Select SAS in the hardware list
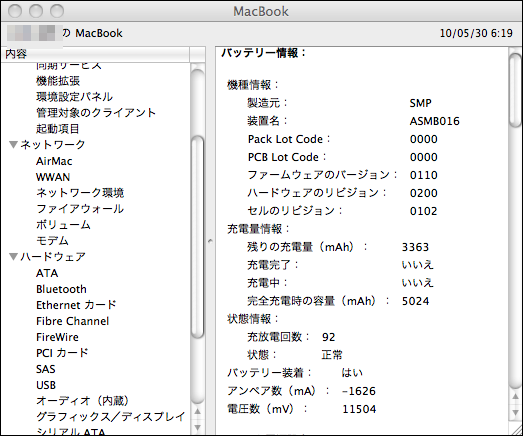Screen dimensions: 523x436 pos(46,369)
